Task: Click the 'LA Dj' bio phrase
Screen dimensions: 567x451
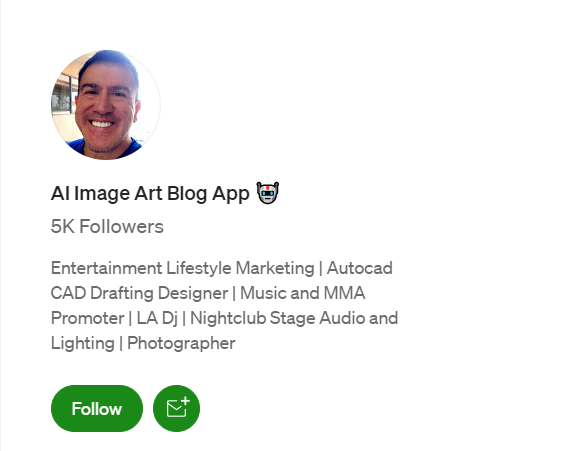Action: 157,318
